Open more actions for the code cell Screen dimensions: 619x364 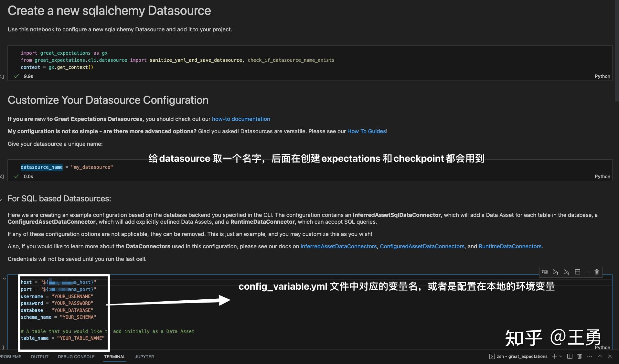587,272
